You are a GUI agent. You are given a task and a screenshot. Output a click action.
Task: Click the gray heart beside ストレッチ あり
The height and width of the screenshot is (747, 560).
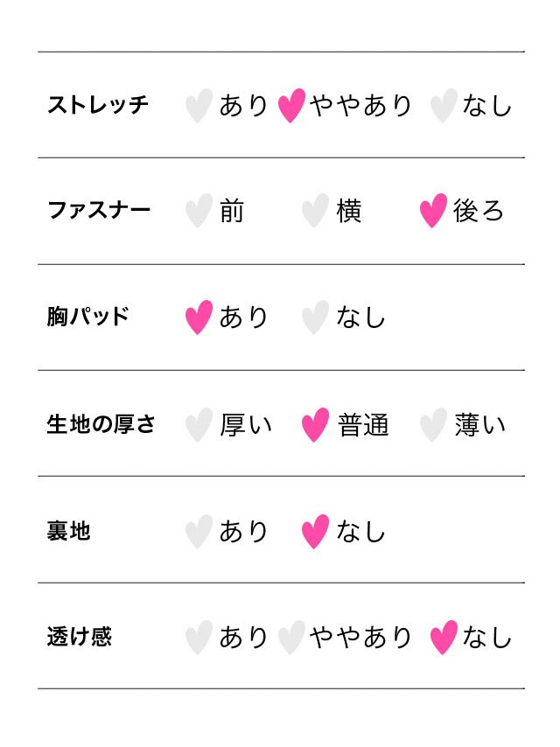coord(199,105)
